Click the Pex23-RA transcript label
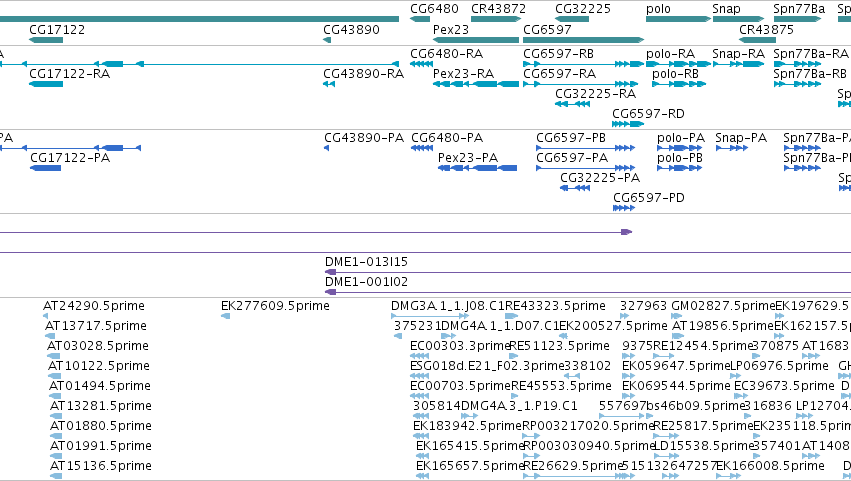 tap(463, 73)
